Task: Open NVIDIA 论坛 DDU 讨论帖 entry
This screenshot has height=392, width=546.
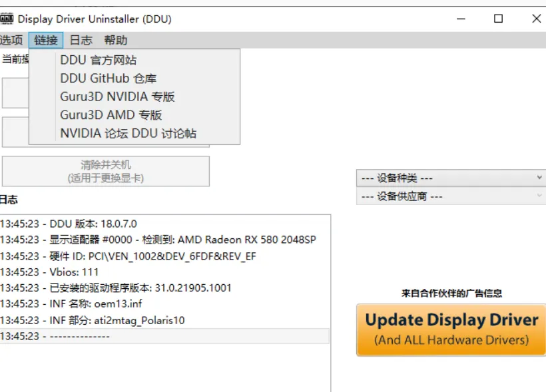Action: tap(135, 133)
